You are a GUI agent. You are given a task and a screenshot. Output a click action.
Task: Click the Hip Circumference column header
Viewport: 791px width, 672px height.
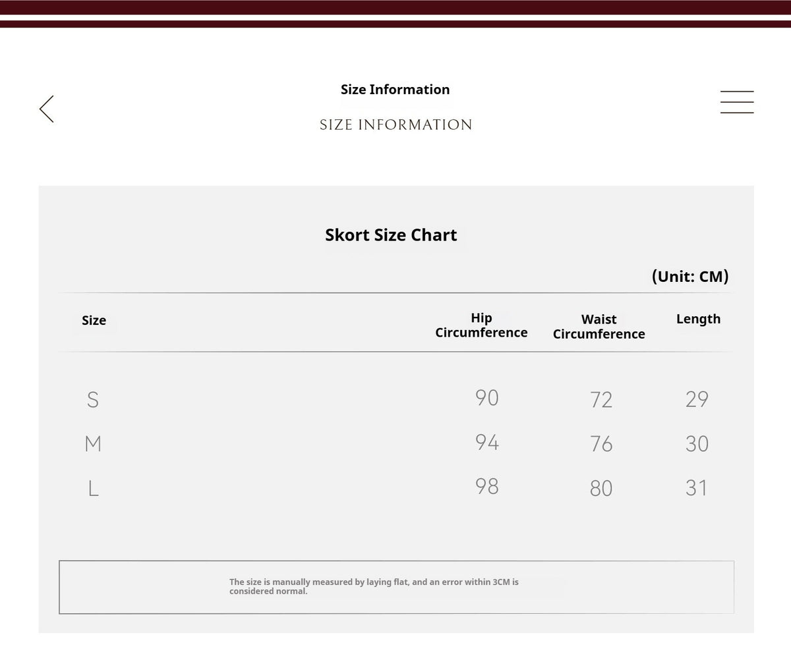(481, 325)
